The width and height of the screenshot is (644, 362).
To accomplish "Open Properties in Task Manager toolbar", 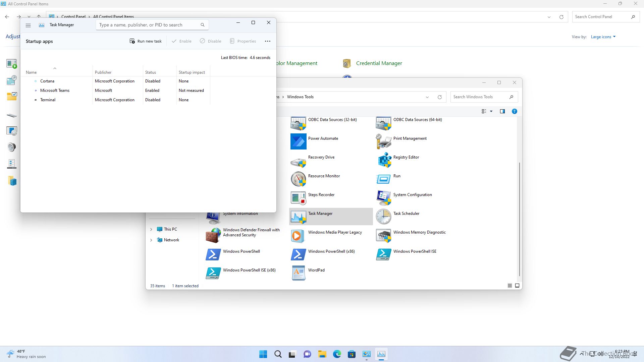I will tap(243, 41).
